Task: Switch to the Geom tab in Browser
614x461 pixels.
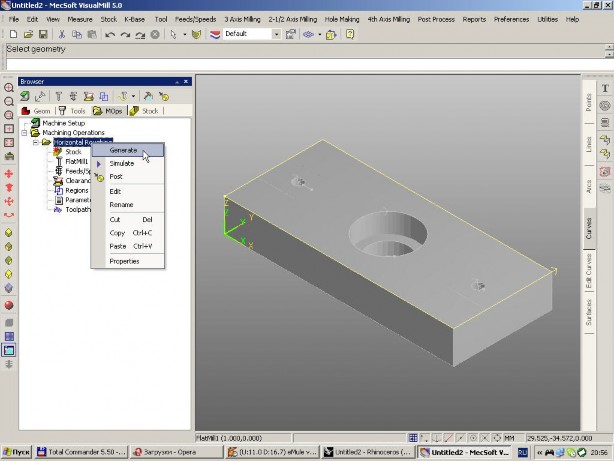Action: (37, 111)
